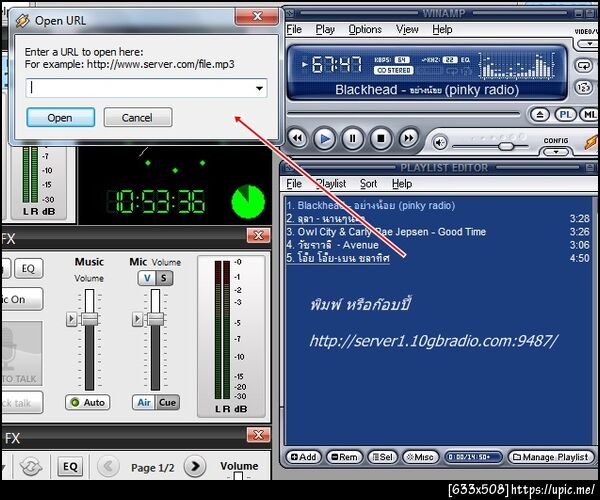Select playlist entry 1 Blackhead
The image size is (600, 500).
pos(438,205)
